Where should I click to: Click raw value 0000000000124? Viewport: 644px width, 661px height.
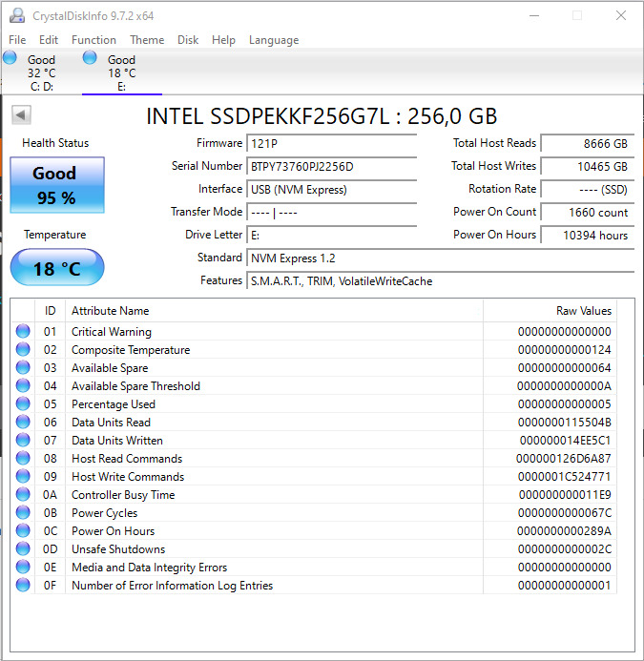click(564, 350)
